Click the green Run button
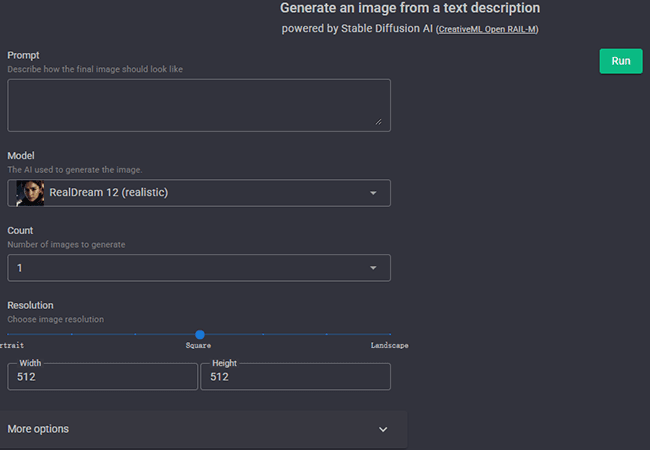This screenshot has width=650, height=450. point(621,61)
